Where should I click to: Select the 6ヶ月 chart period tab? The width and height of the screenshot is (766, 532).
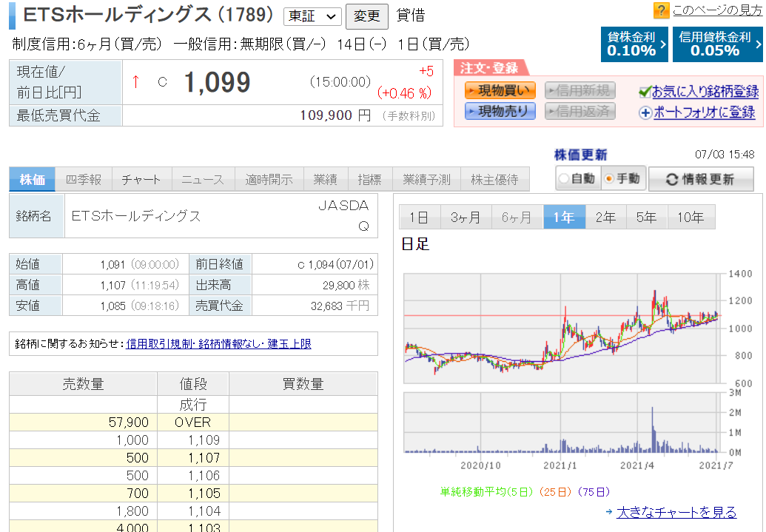pos(517,217)
